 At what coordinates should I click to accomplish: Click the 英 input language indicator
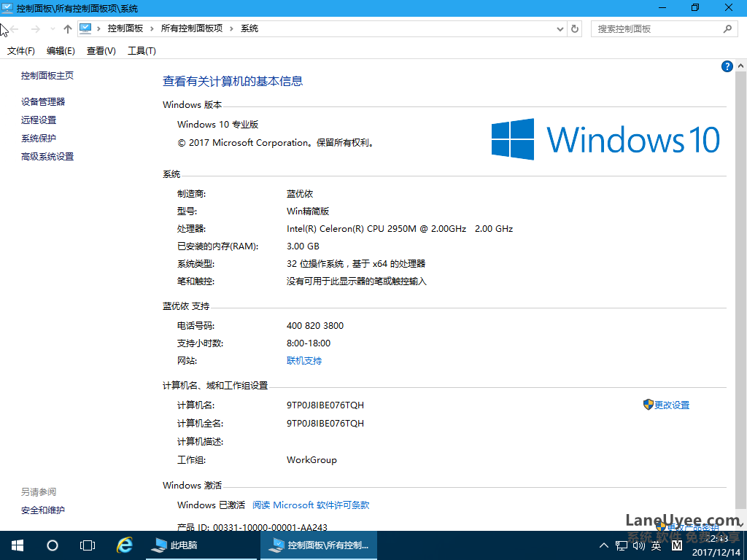657,545
